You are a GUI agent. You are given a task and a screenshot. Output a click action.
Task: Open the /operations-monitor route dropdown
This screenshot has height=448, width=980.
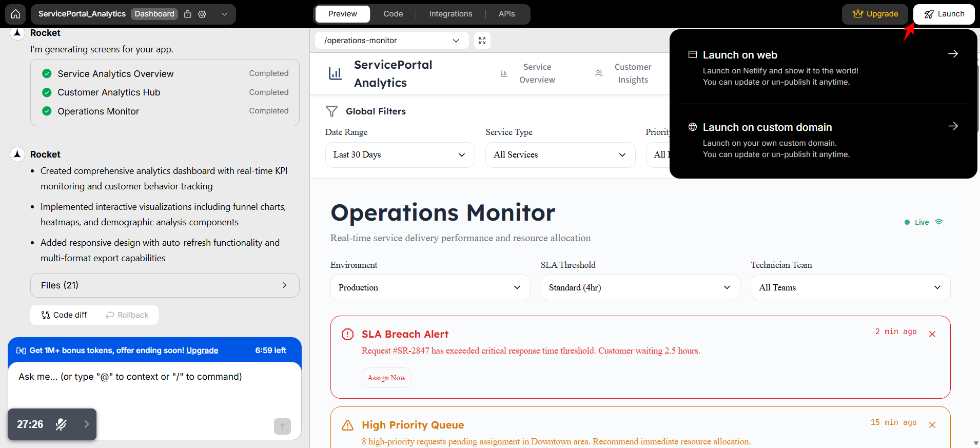tap(391, 41)
